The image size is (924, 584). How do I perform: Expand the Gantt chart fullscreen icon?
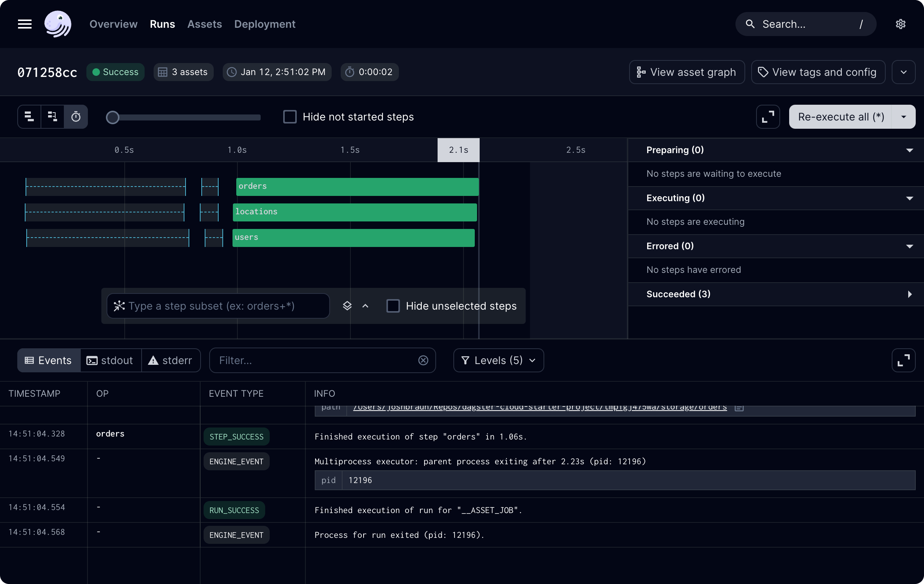point(768,117)
